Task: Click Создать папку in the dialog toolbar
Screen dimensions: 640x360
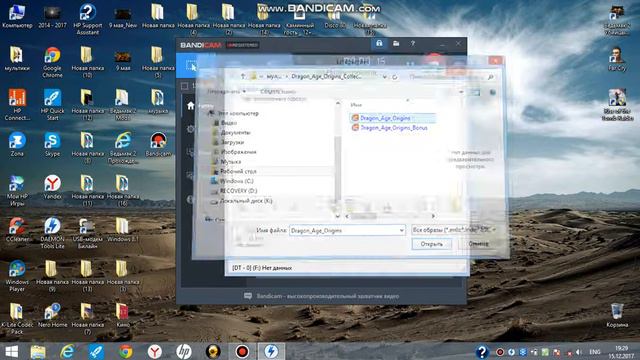Action: tap(278, 91)
